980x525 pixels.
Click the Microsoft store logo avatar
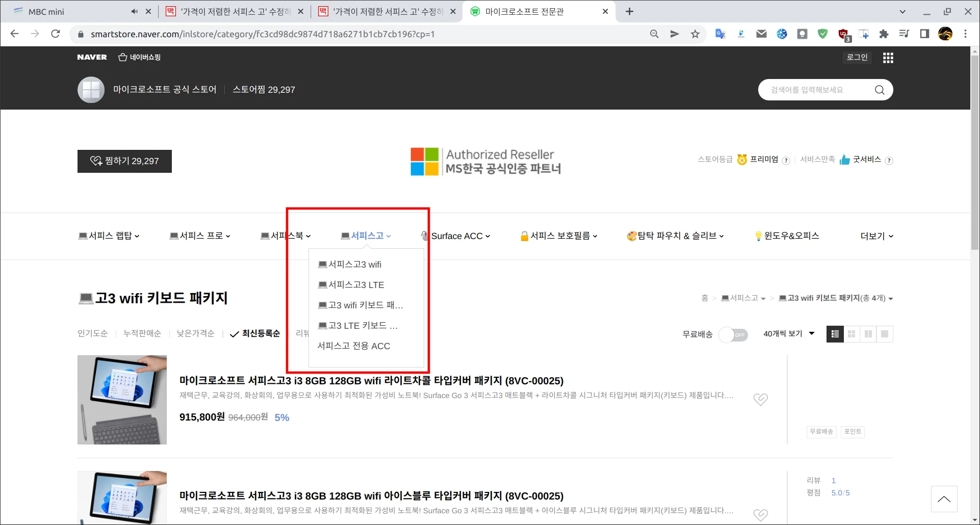pyautogui.click(x=91, y=90)
